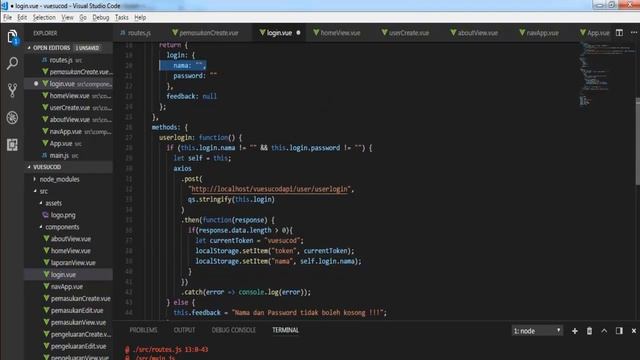Close the terminal panel
Screen dimensions: 640x360
633,331
